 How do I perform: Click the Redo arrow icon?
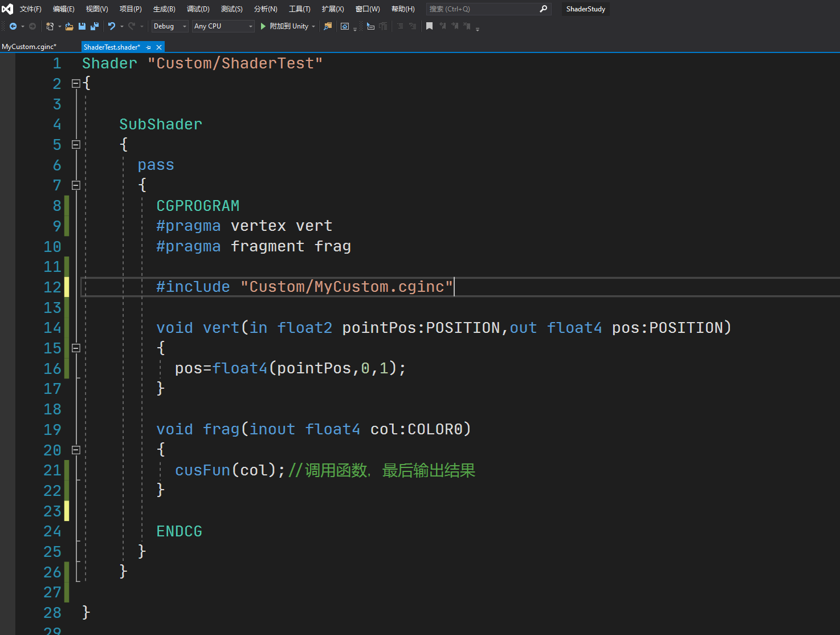(x=132, y=26)
